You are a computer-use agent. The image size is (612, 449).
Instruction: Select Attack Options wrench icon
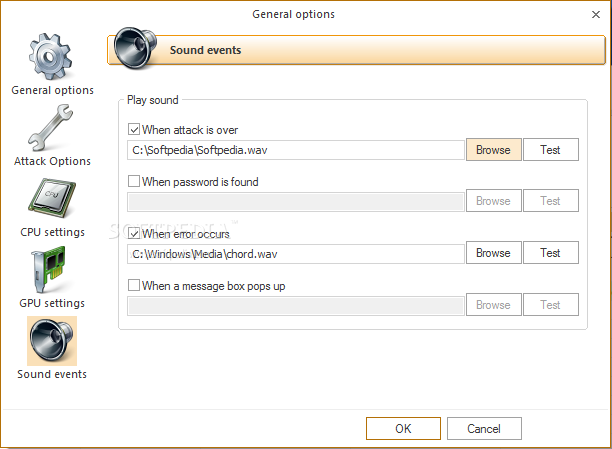click(x=52, y=128)
